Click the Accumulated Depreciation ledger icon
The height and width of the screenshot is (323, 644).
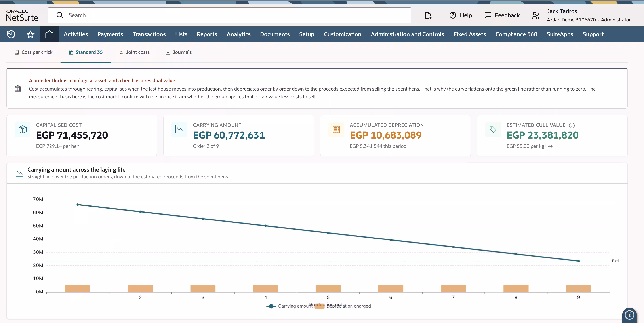click(x=336, y=129)
